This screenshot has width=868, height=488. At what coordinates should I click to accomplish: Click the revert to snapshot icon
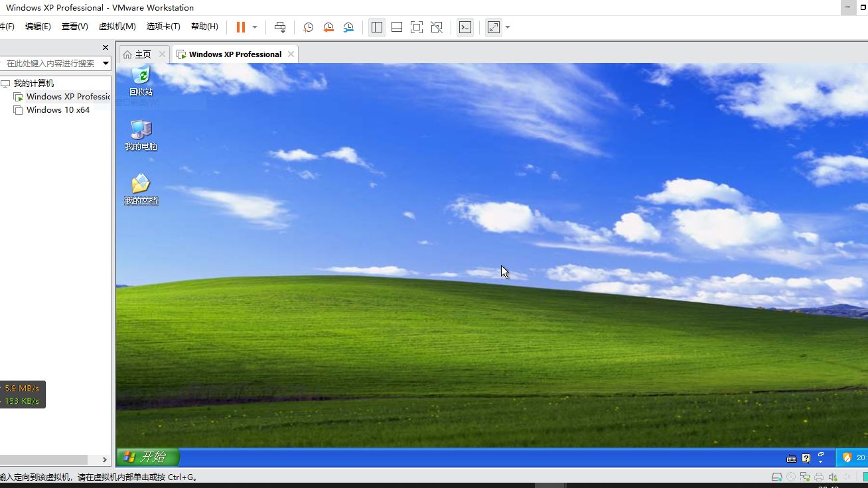click(x=328, y=27)
